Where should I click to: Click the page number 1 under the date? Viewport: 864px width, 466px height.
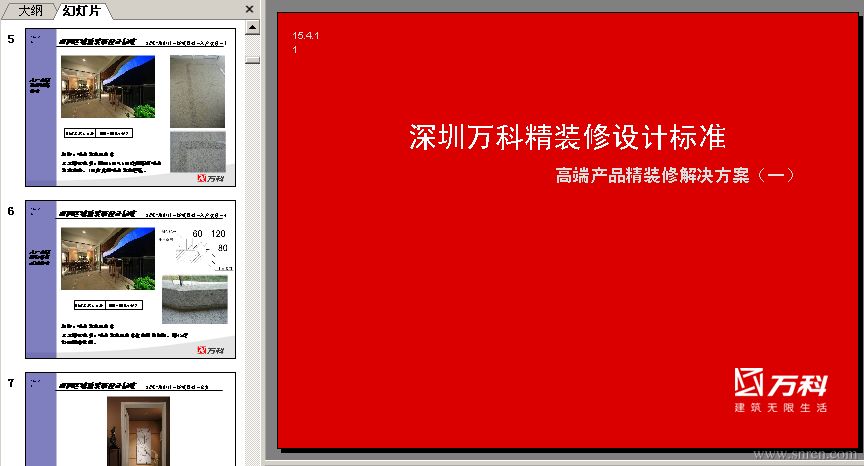(295, 50)
